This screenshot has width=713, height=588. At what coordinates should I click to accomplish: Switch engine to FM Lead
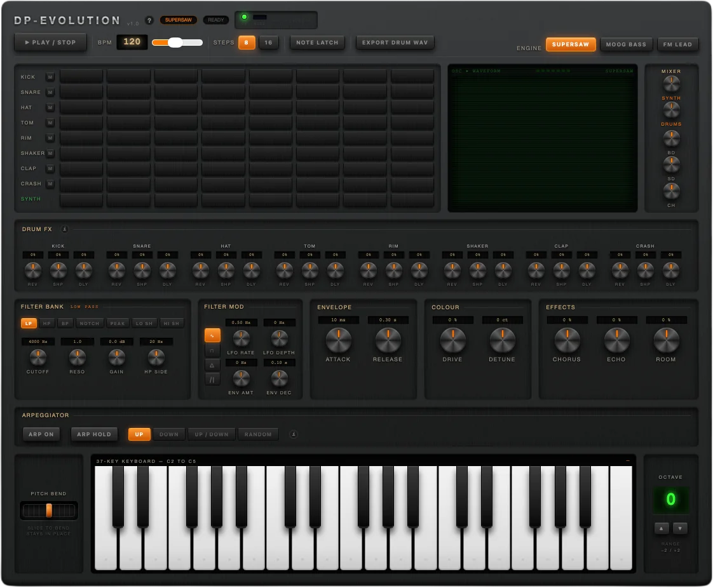[x=677, y=44]
